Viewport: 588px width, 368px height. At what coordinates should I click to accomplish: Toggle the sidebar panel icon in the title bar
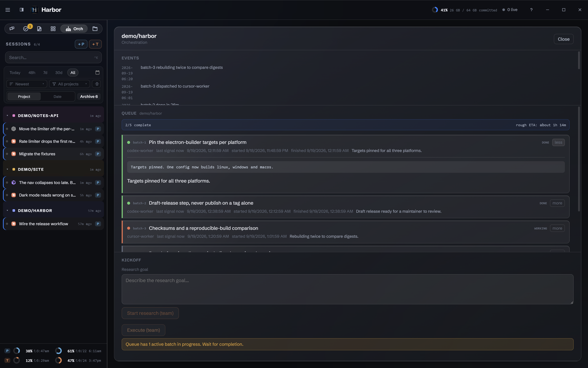pos(22,10)
